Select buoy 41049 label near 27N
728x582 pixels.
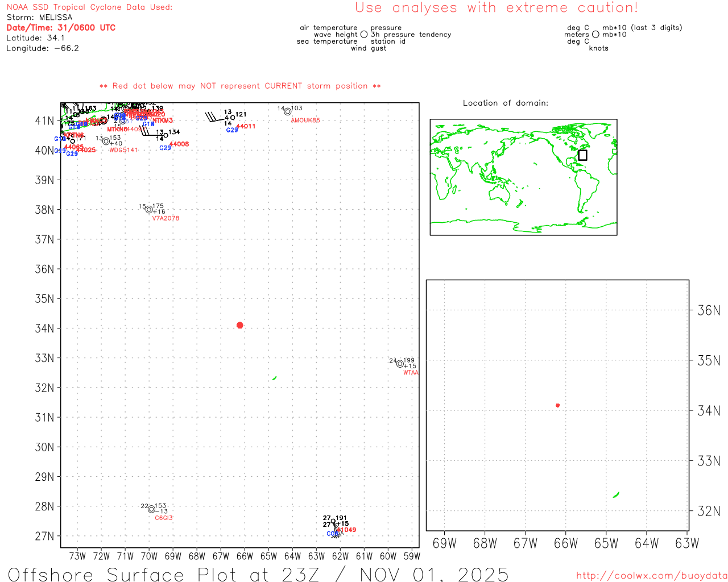(347, 530)
